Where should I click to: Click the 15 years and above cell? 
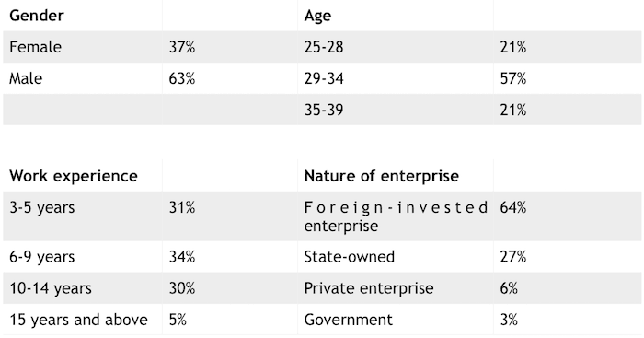78,320
